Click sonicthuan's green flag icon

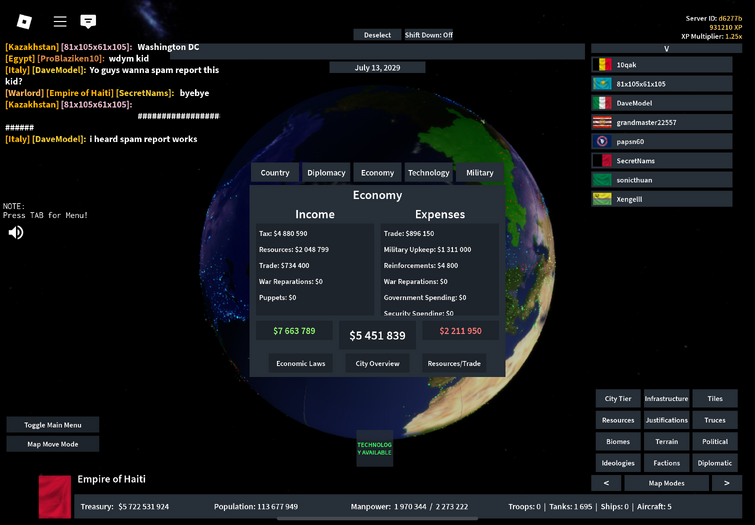point(602,180)
